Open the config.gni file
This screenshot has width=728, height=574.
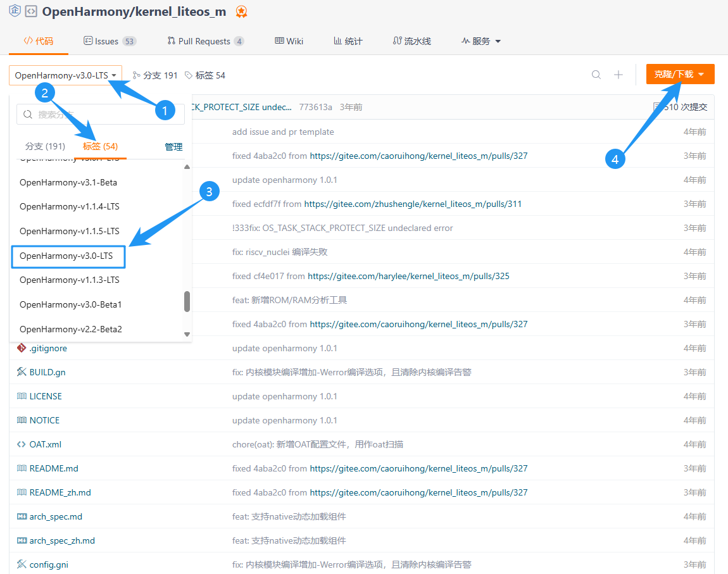pos(49,565)
